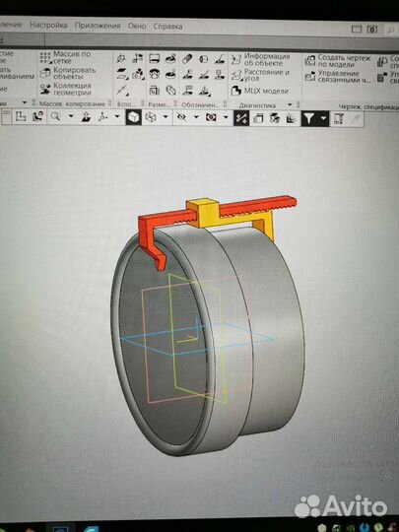Click the coordinate axes icon in view toolbar
399x532 pixels.
tap(102, 117)
